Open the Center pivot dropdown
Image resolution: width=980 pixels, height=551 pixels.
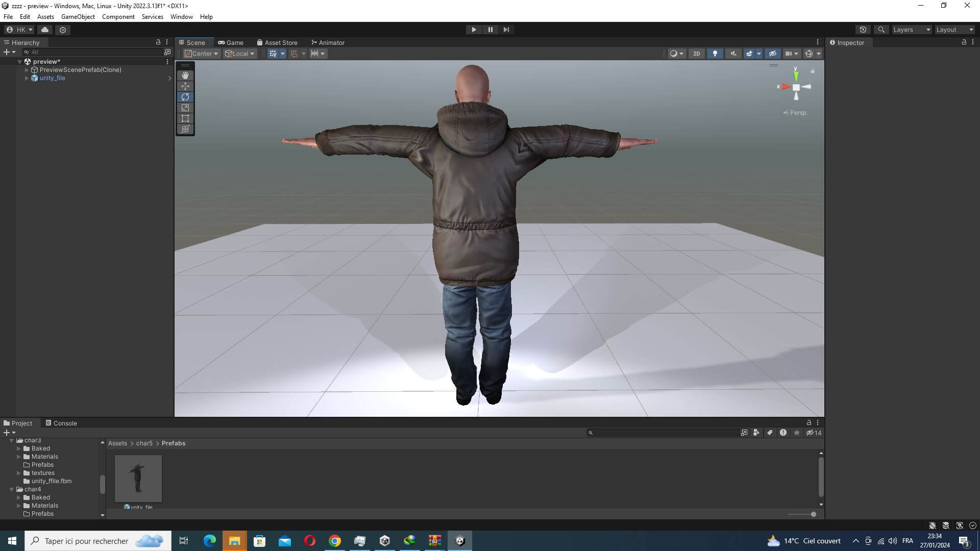click(202, 54)
